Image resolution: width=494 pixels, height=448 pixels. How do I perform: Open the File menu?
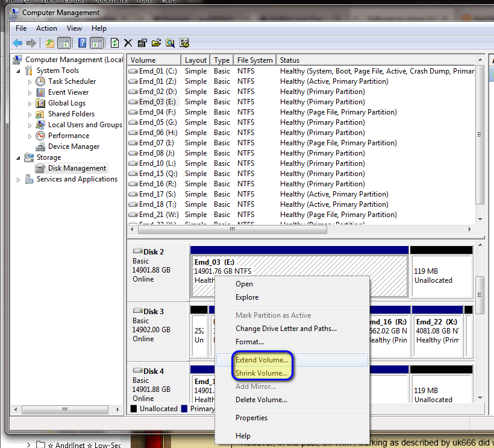click(21, 28)
